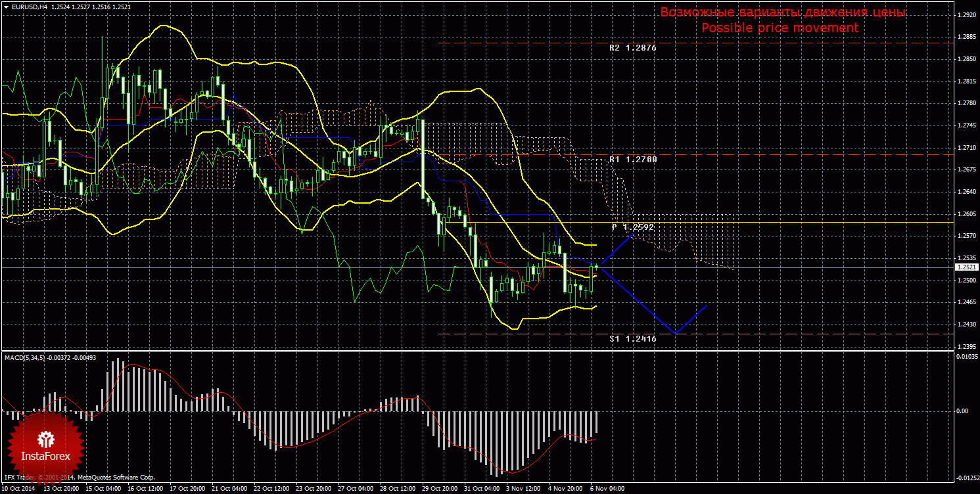This screenshot has width=980, height=494.
Task: Select the 4 Nov 20:00 time label
Action: pyautogui.click(x=565, y=489)
